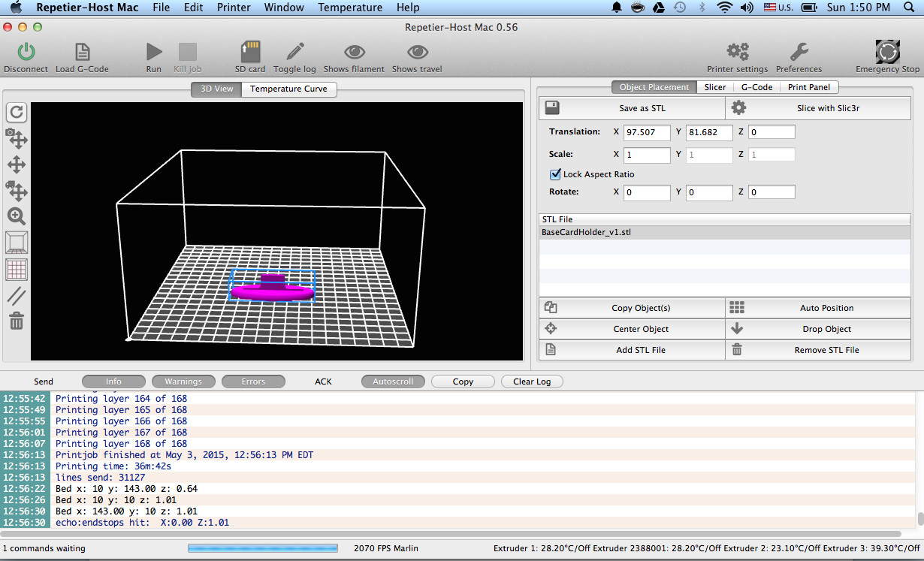Image resolution: width=924 pixels, height=561 pixels.
Task: Click the Clear Log button
Action: click(x=532, y=382)
